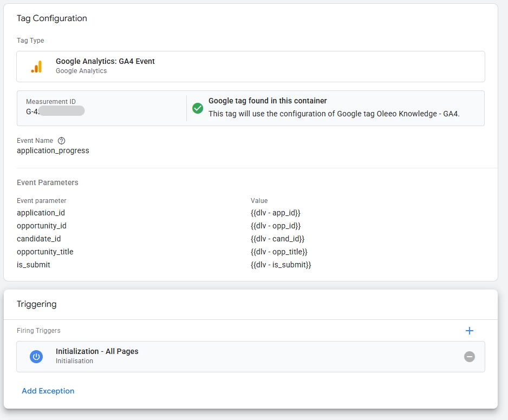The image size is (508, 420).
Task: Open the Initialization - All Pages trigger
Action: pos(97,352)
